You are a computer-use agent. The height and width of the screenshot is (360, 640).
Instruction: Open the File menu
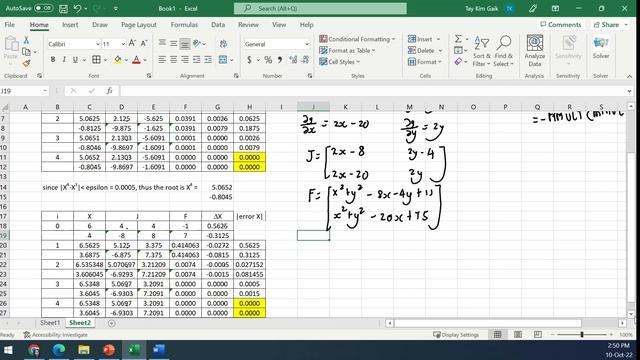click(10, 24)
